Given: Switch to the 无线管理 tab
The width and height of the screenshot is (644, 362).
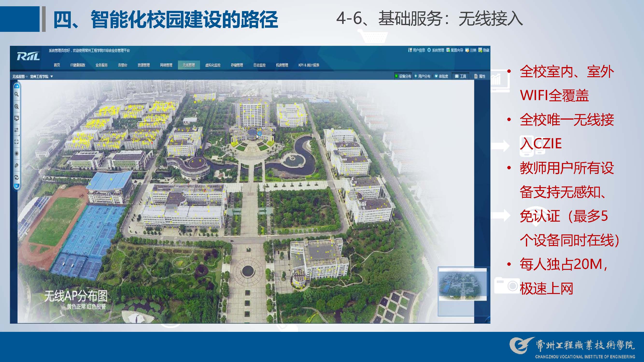Looking at the screenshot, I should tap(189, 65).
